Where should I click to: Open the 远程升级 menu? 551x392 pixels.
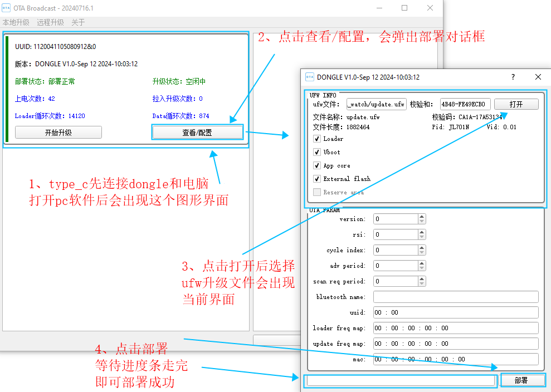click(50, 22)
